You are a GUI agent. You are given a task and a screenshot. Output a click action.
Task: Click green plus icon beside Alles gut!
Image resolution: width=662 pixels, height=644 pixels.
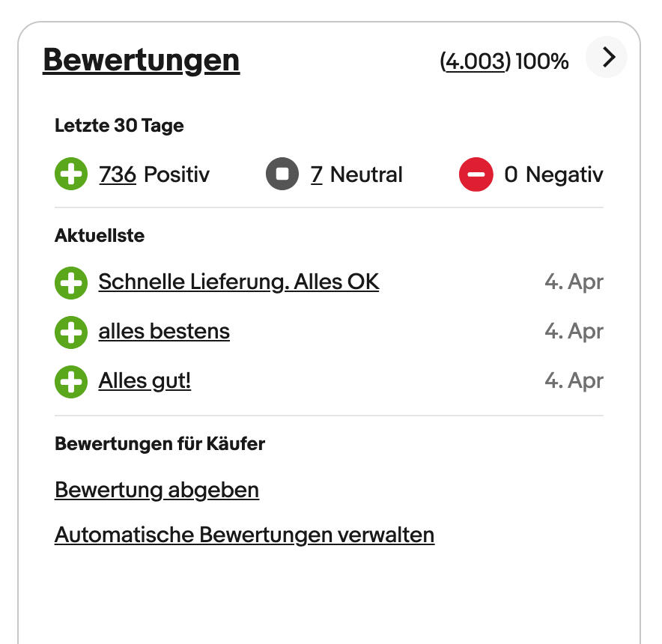pos(71,382)
